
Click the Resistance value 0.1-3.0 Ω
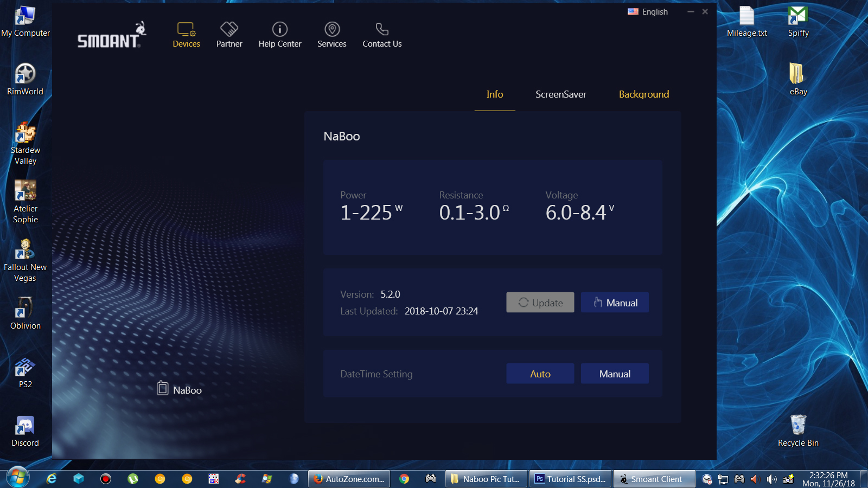click(474, 213)
